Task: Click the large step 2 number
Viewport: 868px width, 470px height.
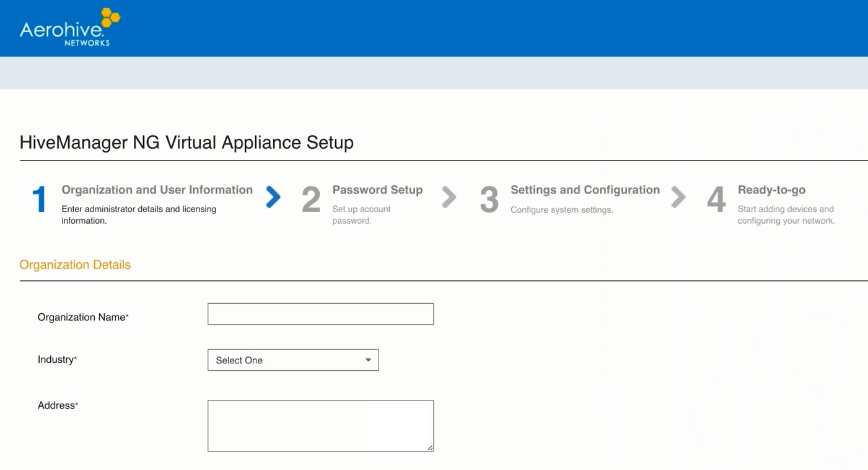Action: pyautogui.click(x=311, y=200)
